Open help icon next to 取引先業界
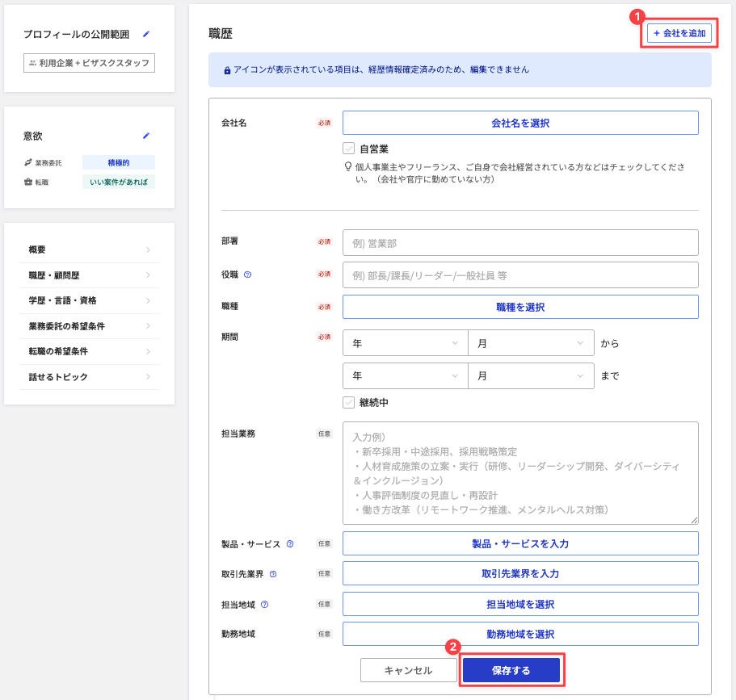 click(x=273, y=574)
